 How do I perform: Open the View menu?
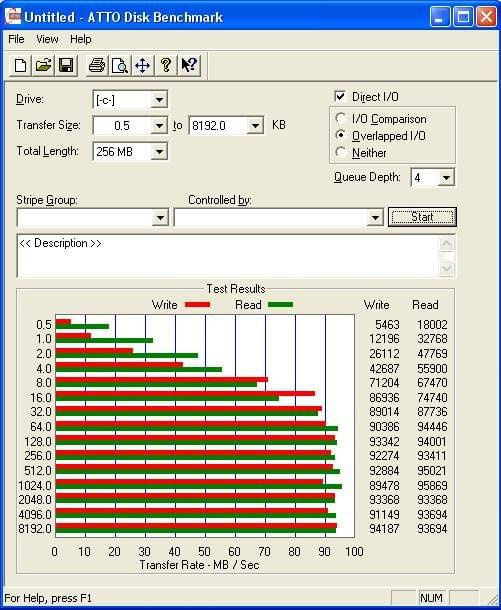point(47,39)
